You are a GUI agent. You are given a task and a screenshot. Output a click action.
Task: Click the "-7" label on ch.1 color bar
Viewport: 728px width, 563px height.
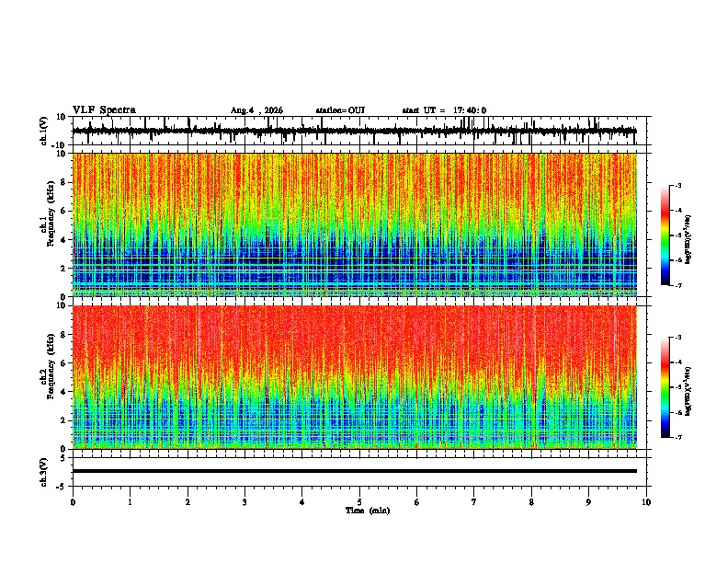678,285
